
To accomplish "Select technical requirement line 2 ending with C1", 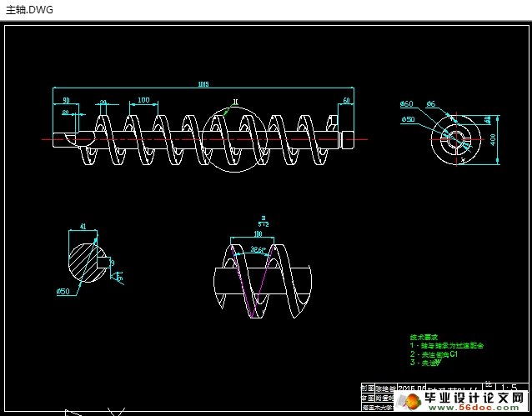I will 434,354.
